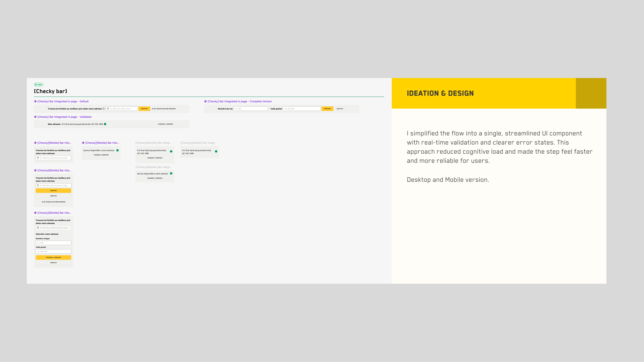
Task: Click green check beside Mon adresse address
Action: click(105, 124)
